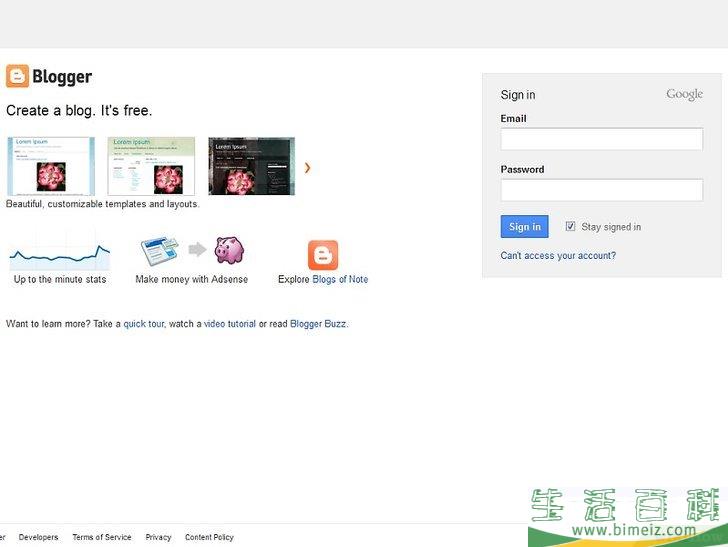Click the blue Sign in button
Screen dimensions: 728x547
point(525,227)
